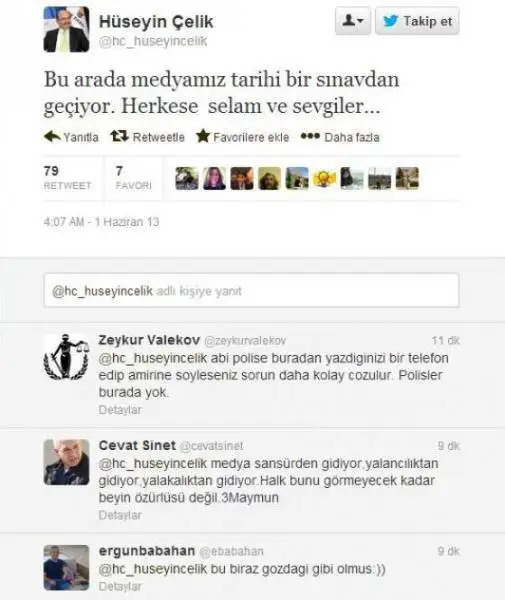This screenshot has width=505, height=600.
Task: Click the Retweetle retweet icon
Action: coord(119,136)
